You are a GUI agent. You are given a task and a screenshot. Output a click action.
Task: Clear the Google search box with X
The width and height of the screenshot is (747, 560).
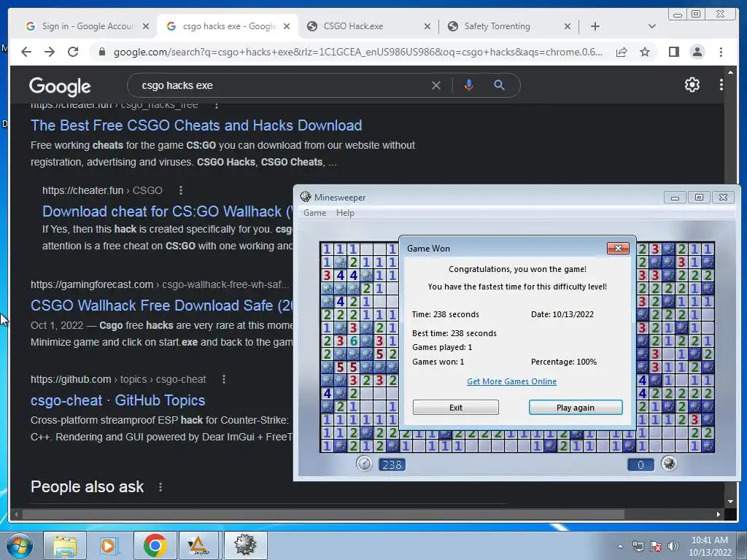[x=436, y=86]
